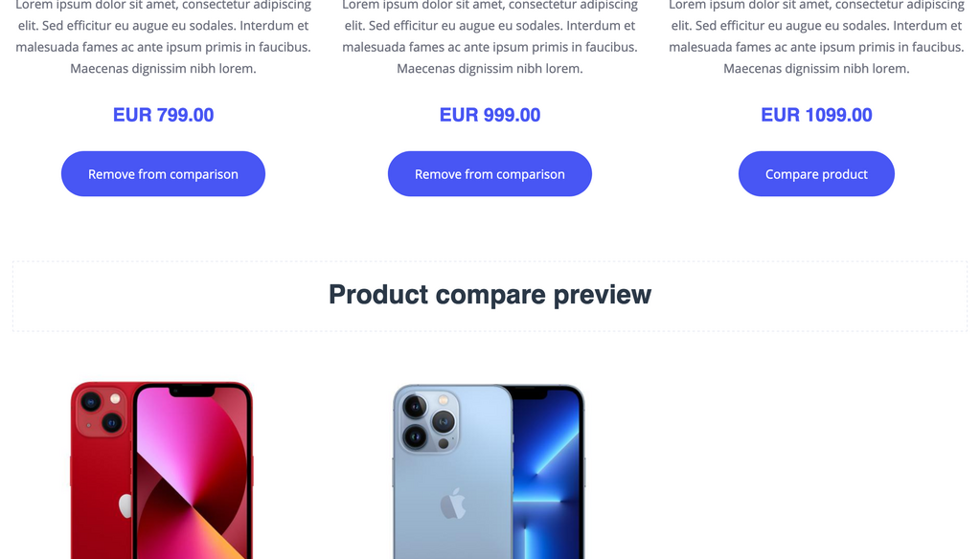Remove the EUR 999.00 product from comparison
Image resolution: width=980 pixels, height=559 pixels.
click(490, 173)
